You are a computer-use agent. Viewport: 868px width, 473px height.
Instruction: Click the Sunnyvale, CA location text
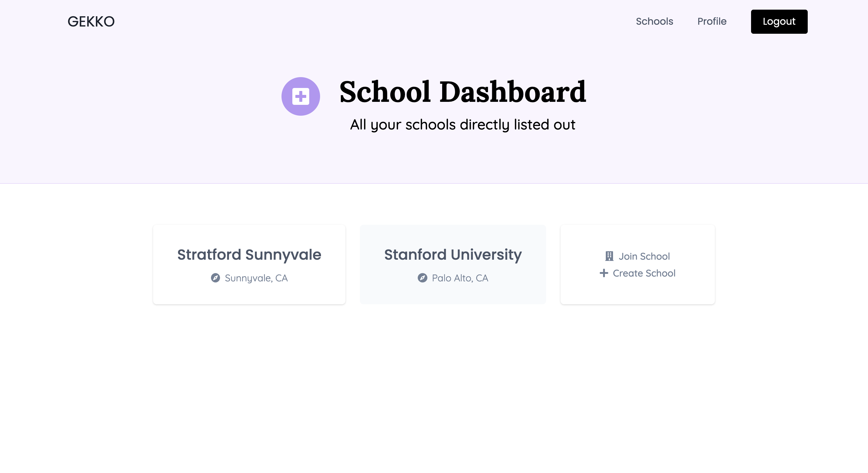[256, 278]
